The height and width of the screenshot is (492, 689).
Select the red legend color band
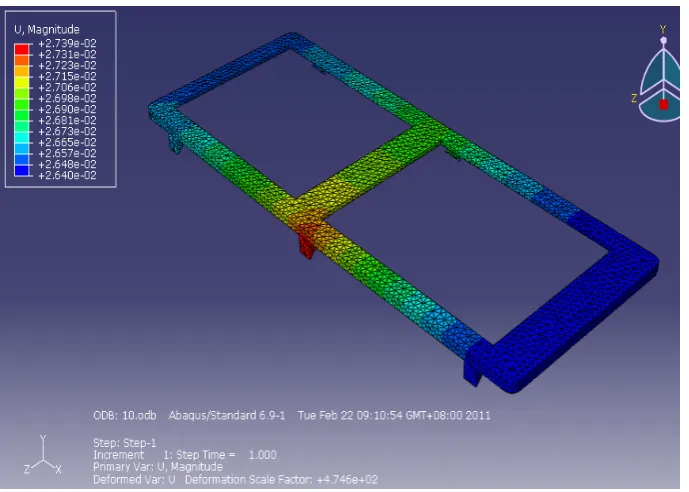point(22,49)
